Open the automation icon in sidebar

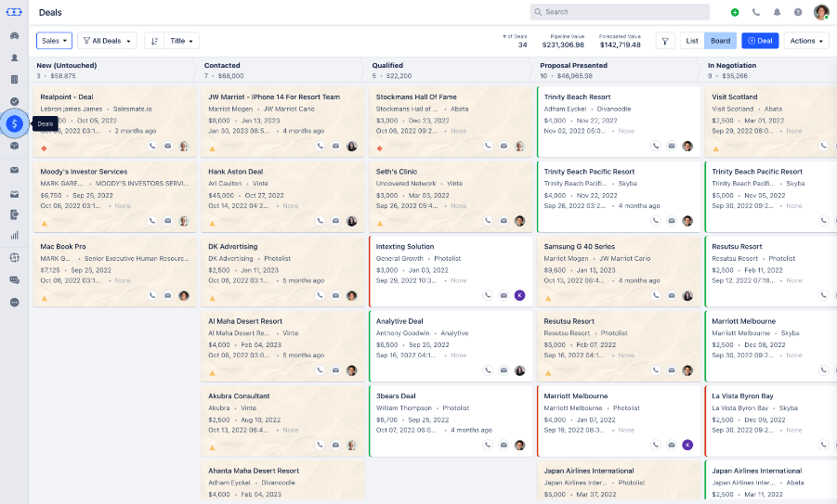point(15,258)
